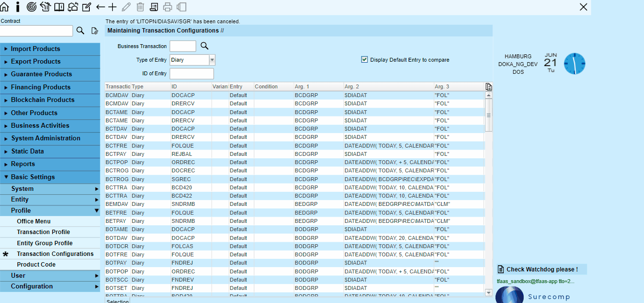This screenshot has height=303, width=644.
Task: Click the trash delete entry icon
Action: [x=140, y=7]
